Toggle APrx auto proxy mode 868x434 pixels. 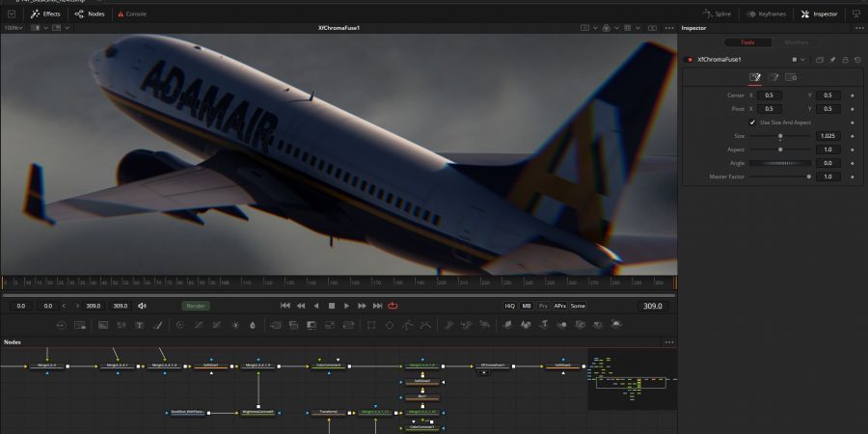pyautogui.click(x=560, y=306)
